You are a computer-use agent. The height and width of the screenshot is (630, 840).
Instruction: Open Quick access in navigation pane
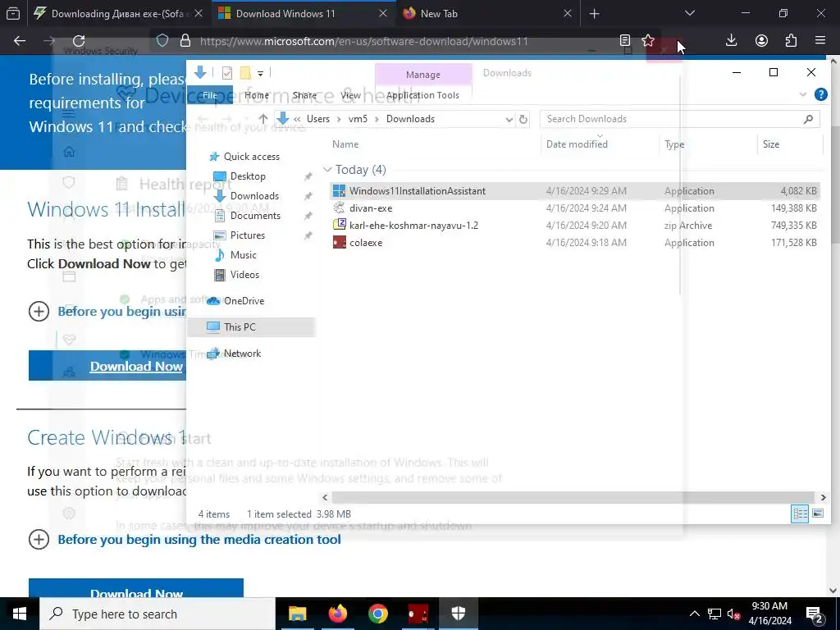coord(251,157)
